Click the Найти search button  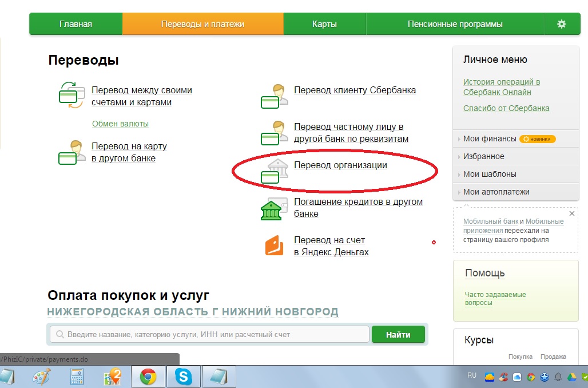[398, 334]
